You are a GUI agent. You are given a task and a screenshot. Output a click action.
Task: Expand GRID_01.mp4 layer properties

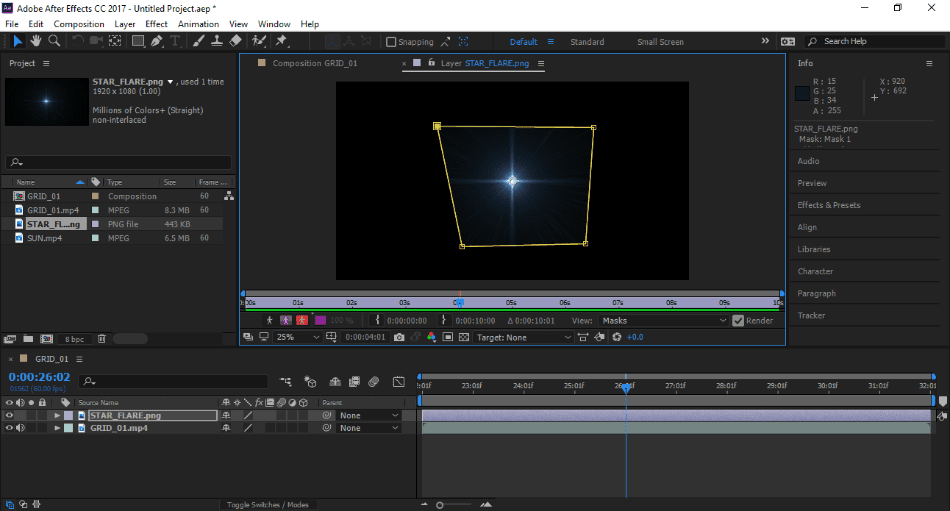(57, 428)
